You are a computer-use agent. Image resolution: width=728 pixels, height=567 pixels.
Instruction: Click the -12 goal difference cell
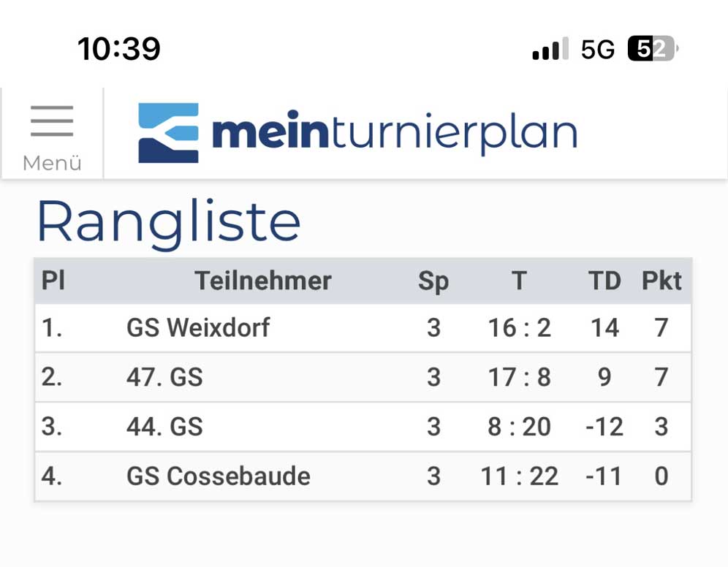point(604,427)
